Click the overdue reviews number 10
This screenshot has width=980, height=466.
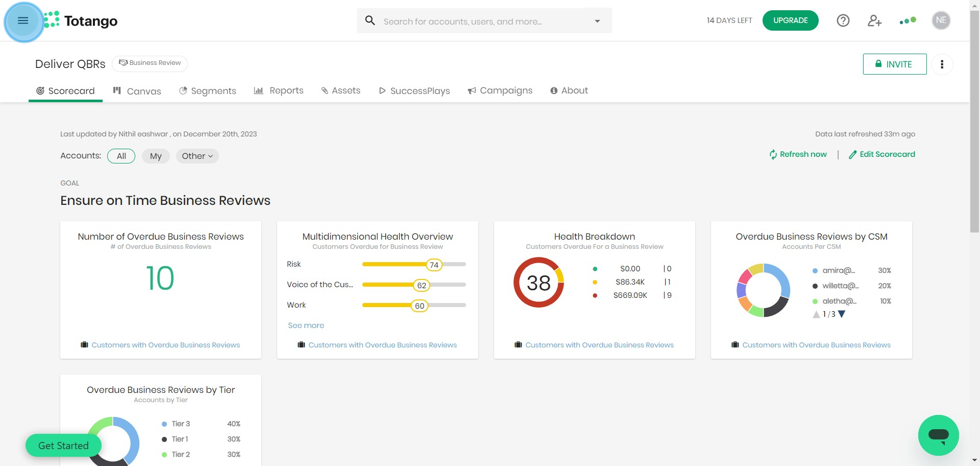click(x=160, y=278)
